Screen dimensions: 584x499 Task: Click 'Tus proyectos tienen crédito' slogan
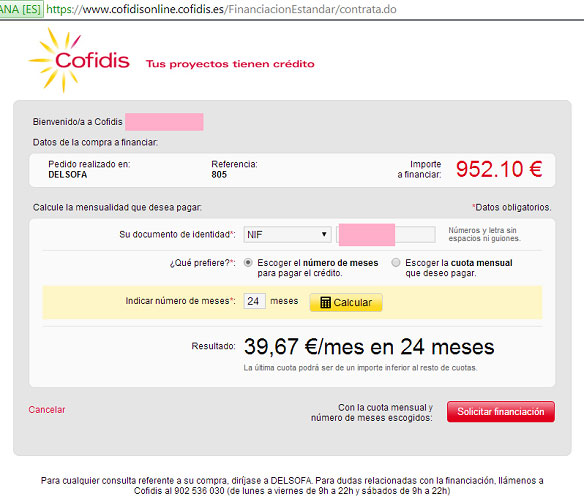[x=230, y=64]
